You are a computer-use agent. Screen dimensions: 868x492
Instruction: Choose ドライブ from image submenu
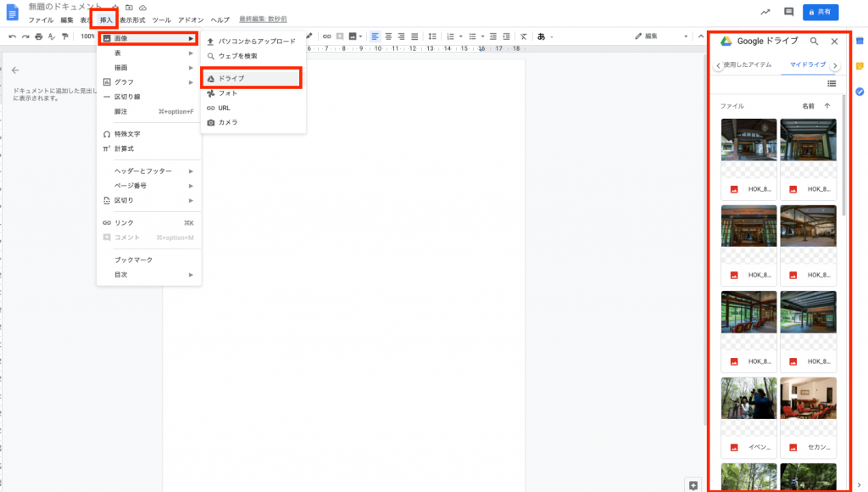252,78
